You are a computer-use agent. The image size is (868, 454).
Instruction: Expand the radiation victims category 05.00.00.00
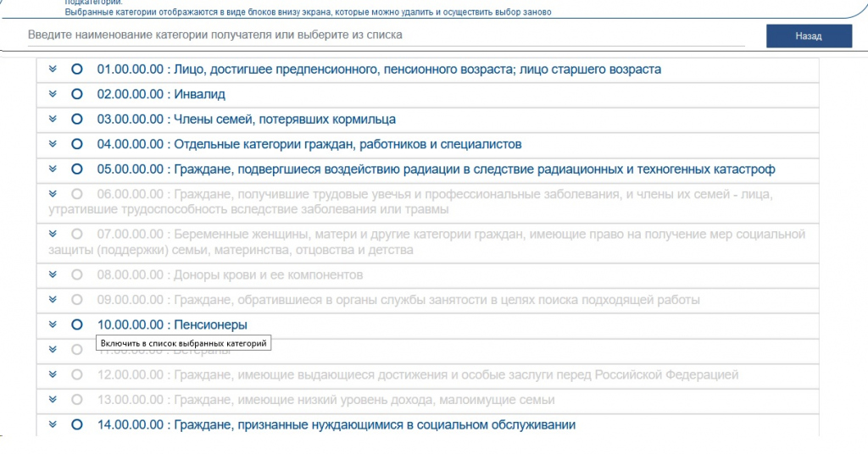tap(53, 169)
